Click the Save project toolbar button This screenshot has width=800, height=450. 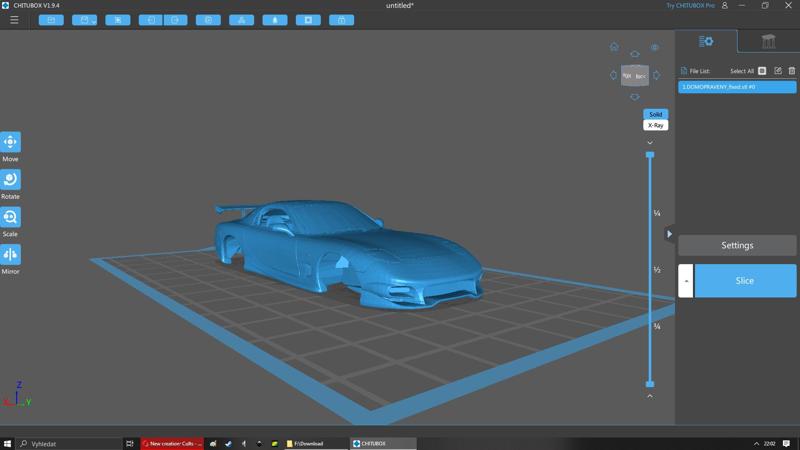pos(85,20)
